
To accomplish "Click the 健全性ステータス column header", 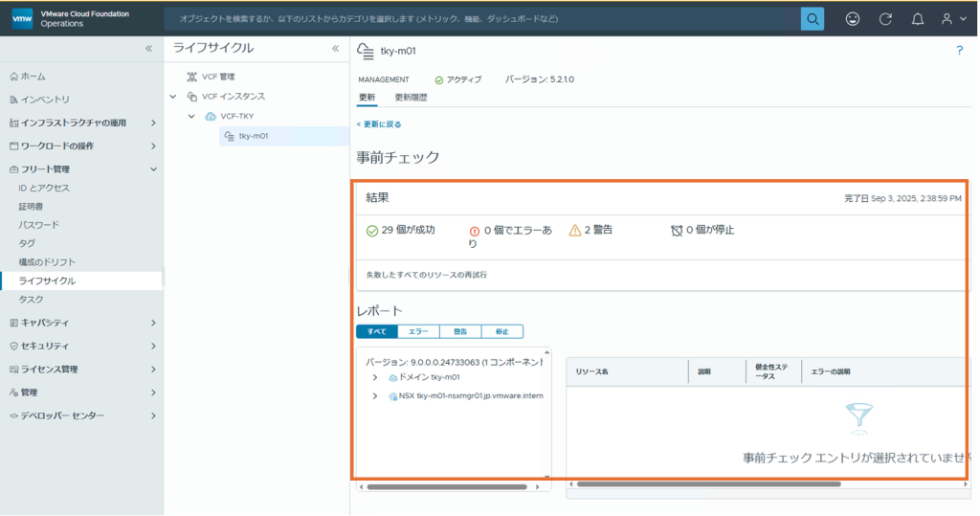I will coord(771,371).
